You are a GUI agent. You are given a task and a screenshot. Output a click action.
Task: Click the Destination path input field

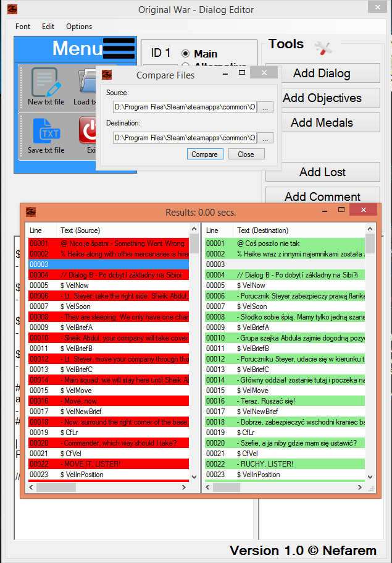pyautogui.click(x=185, y=138)
